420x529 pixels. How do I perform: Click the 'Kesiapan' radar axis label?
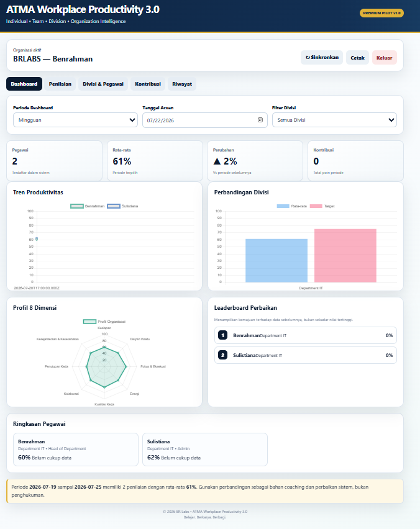[x=104, y=328]
